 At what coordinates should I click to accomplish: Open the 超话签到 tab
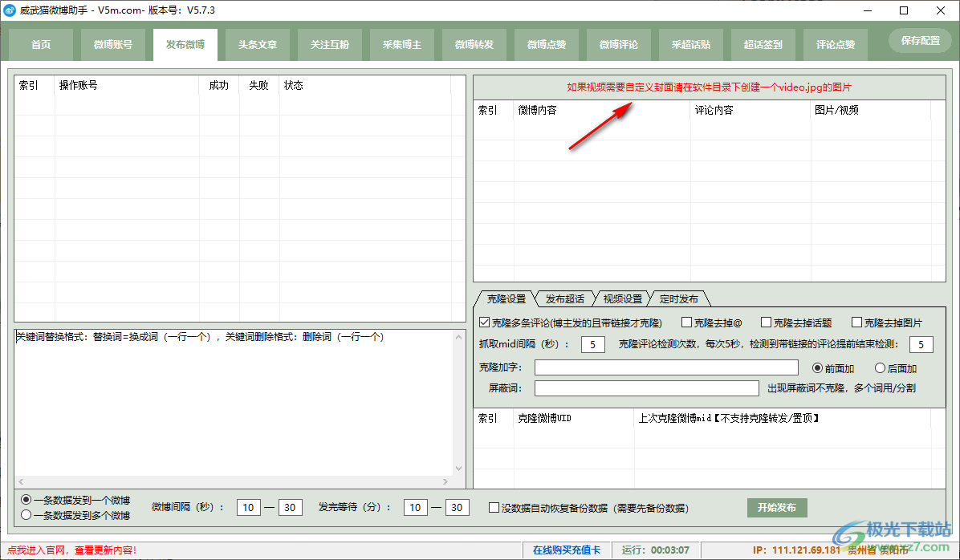point(763,45)
